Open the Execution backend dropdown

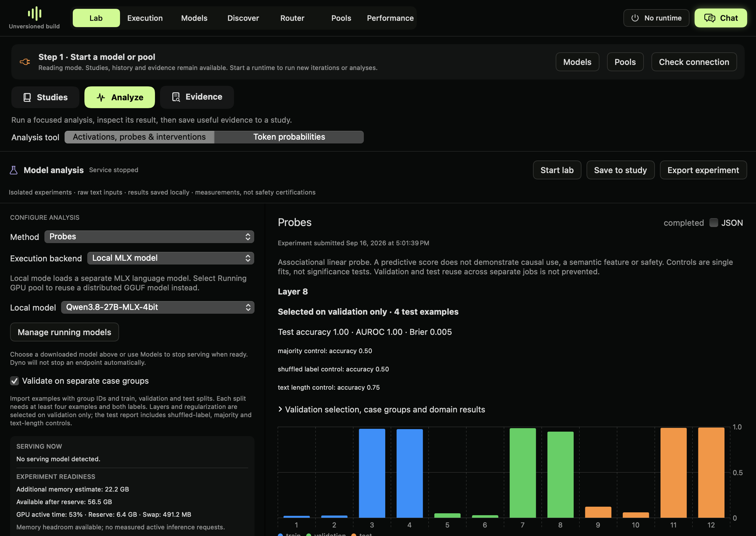pyautogui.click(x=171, y=258)
